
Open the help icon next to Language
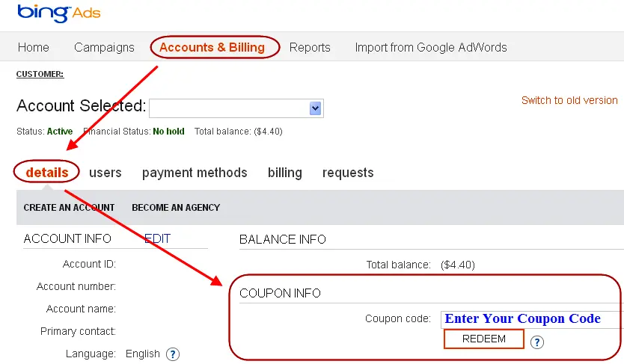pos(173,354)
